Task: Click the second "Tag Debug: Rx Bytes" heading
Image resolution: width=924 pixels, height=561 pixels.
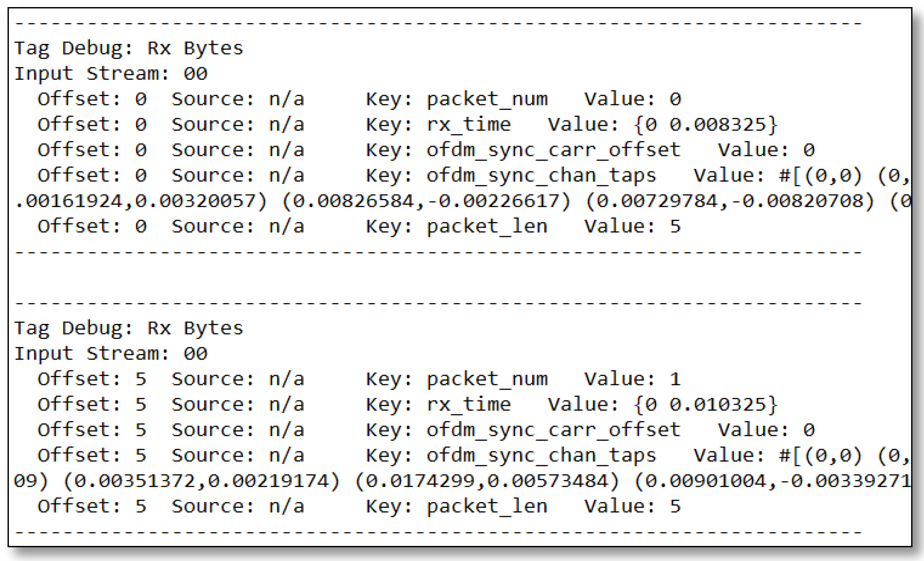Action: pos(129,328)
